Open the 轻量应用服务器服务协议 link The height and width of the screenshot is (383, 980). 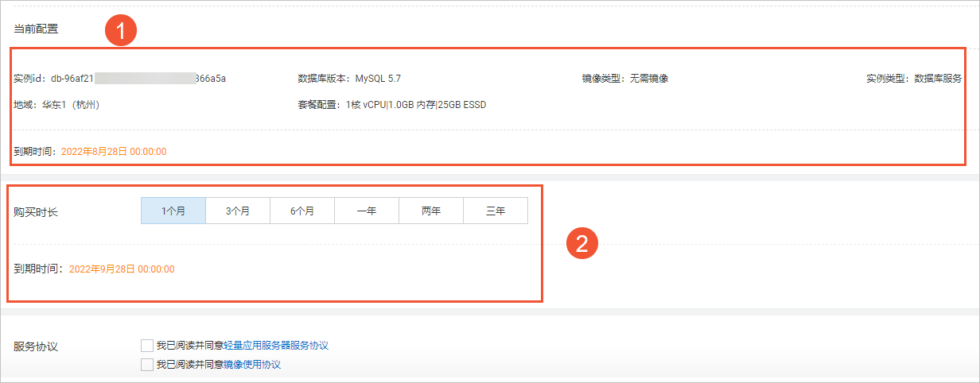[275, 346]
